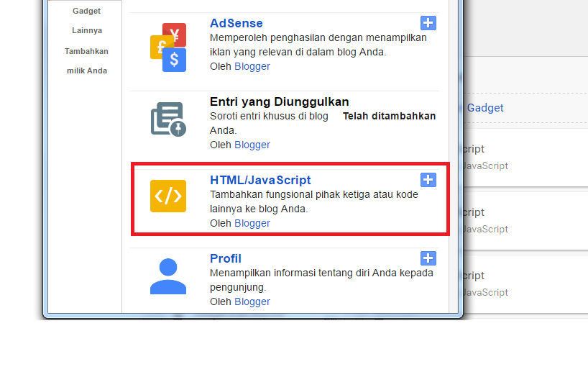Open the Blogger link under AdSense
This screenshot has height=372, width=588.
(252, 66)
